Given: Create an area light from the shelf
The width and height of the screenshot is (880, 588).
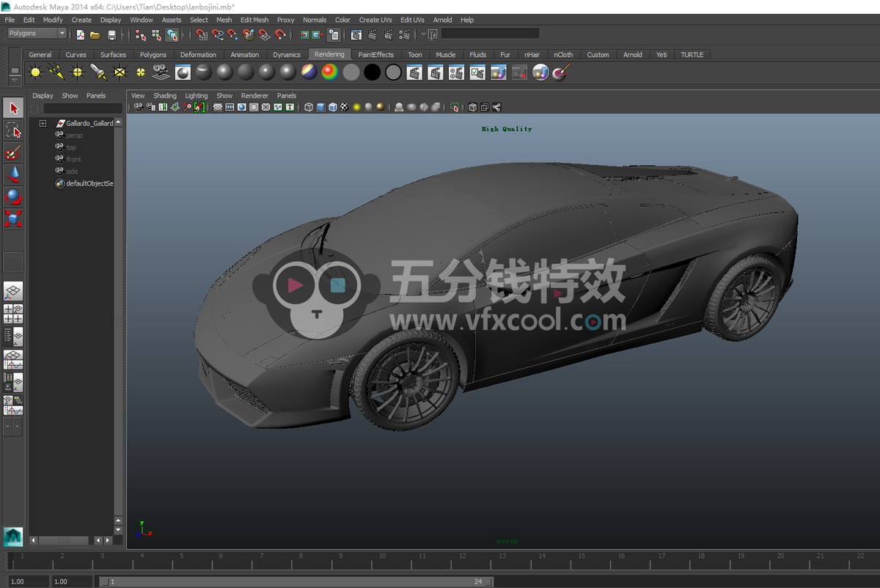Looking at the screenshot, I should (x=120, y=72).
